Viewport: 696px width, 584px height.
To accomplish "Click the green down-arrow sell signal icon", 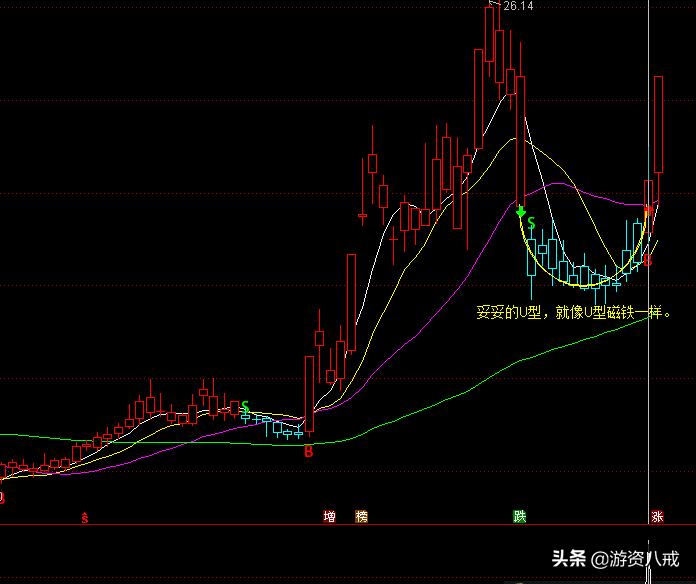I will (521, 211).
